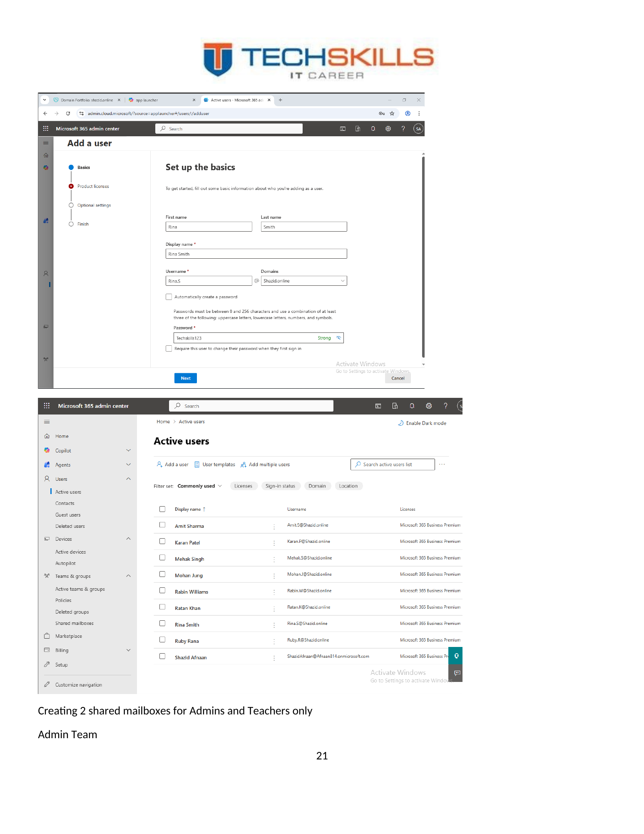Switch to the Domain Portfolio: shazid.online tab
This screenshot has height=834, width=644.
click(87, 100)
